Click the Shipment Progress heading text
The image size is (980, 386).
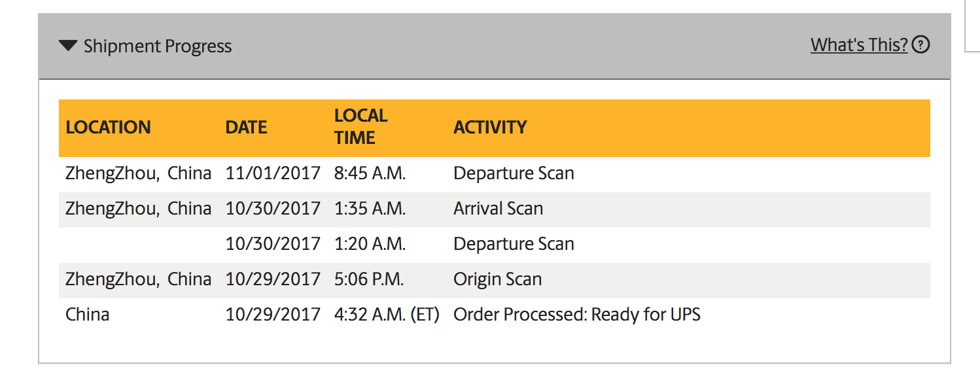[158, 46]
